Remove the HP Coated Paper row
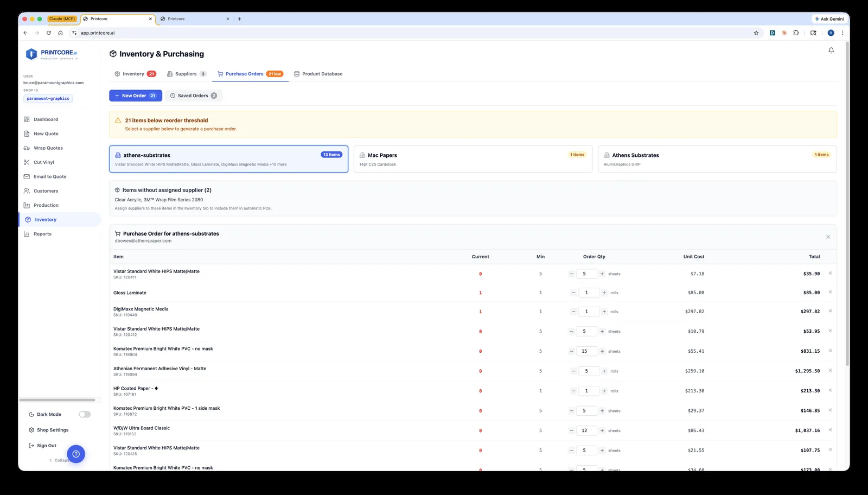 point(830,390)
